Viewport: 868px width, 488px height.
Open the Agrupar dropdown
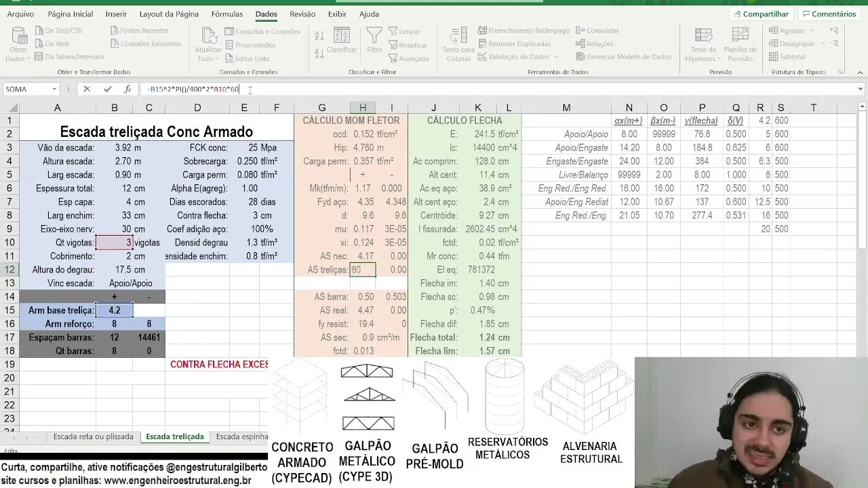point(792,30)
